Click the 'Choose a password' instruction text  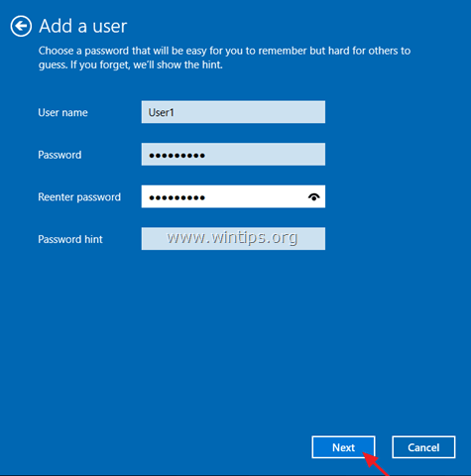[x=224, y=58]
